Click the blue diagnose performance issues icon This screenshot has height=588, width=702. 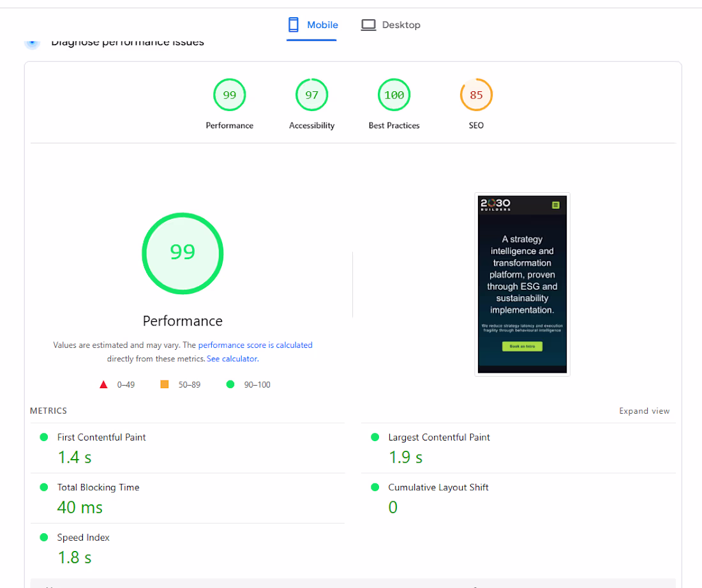(x=33, y=43)
